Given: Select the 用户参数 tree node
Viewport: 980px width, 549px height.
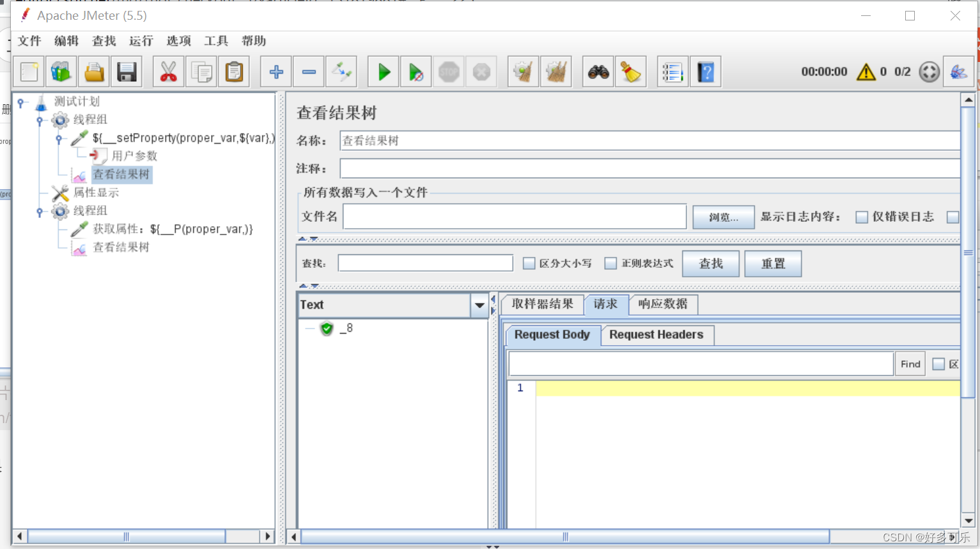Looking at the screenshot, I should click(134, 156).
